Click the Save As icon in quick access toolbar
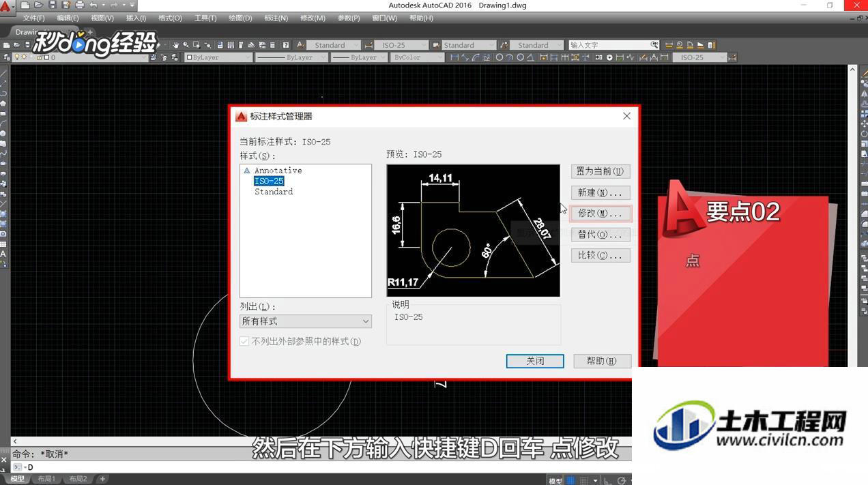The image size is (868, 485). tap(66, 5)
